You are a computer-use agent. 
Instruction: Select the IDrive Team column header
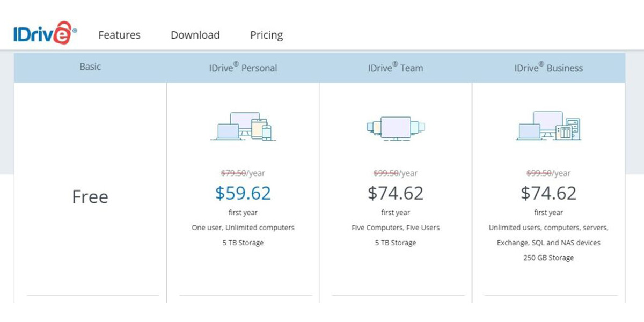point(396,68)
